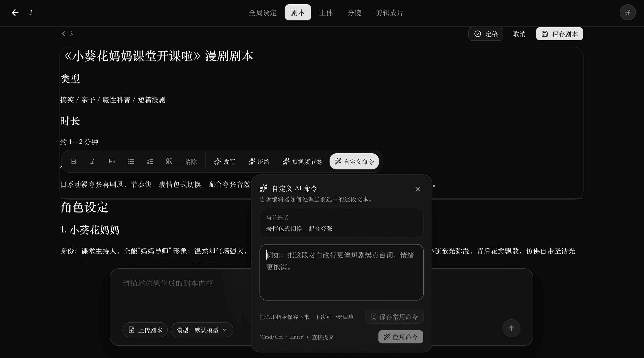The height and width of the screenshot is (358, 644).
Task: Click 保存剧本 to save script
Action: (559, 34)
